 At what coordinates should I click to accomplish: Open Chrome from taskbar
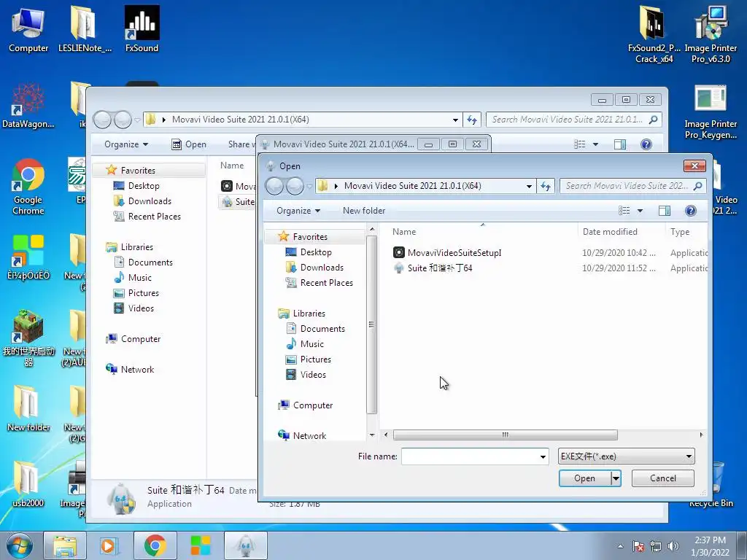(155, 545)
